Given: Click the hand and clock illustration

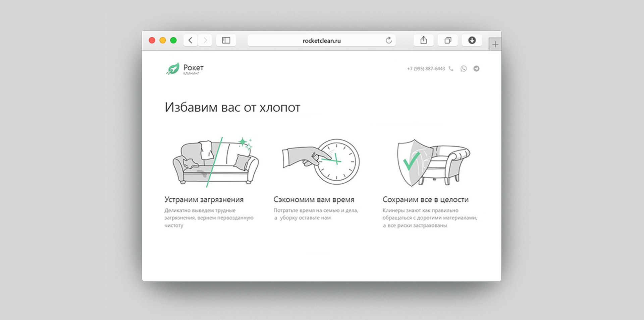Looking at the screenshot, I should 321,162.
